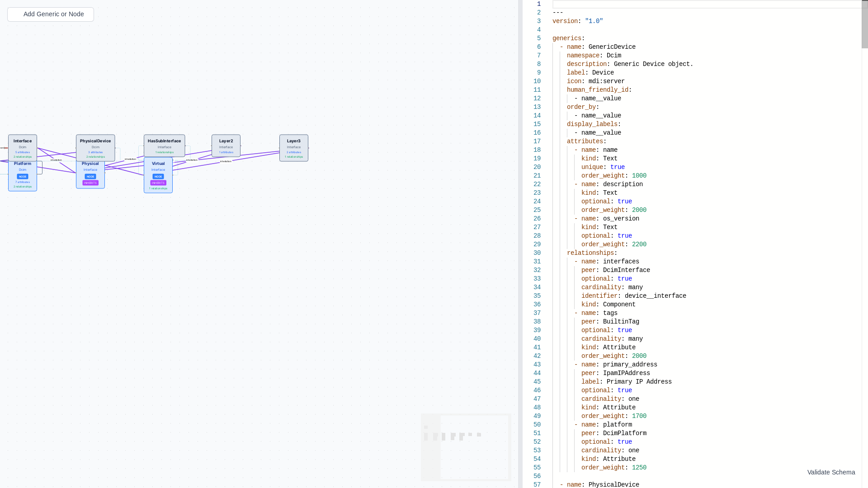Viewport: 868px width, 488px height.
Task: Click 'name: PhysicalDevice' on line 57
Action: click(x=603, y=485)
